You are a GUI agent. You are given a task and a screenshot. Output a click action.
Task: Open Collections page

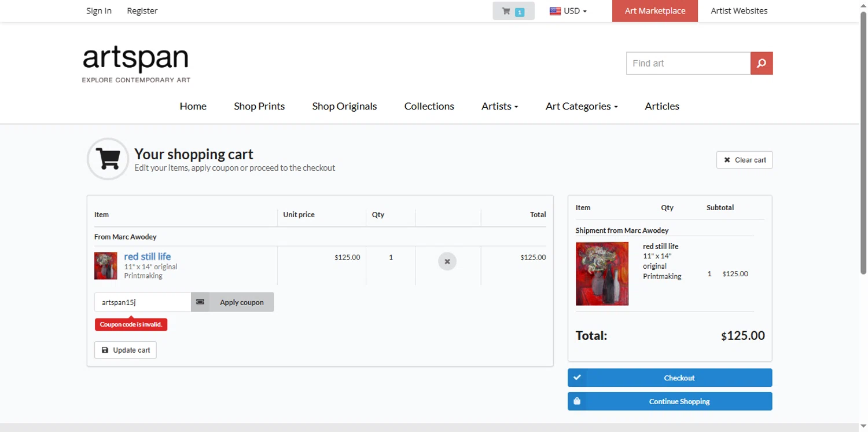click(x=429, y=106)
